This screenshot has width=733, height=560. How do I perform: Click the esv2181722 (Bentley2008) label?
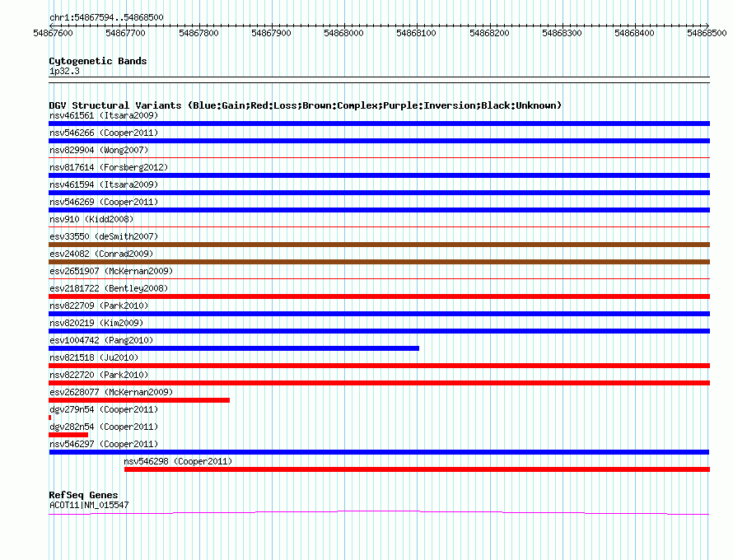click(x=109, y=288)
